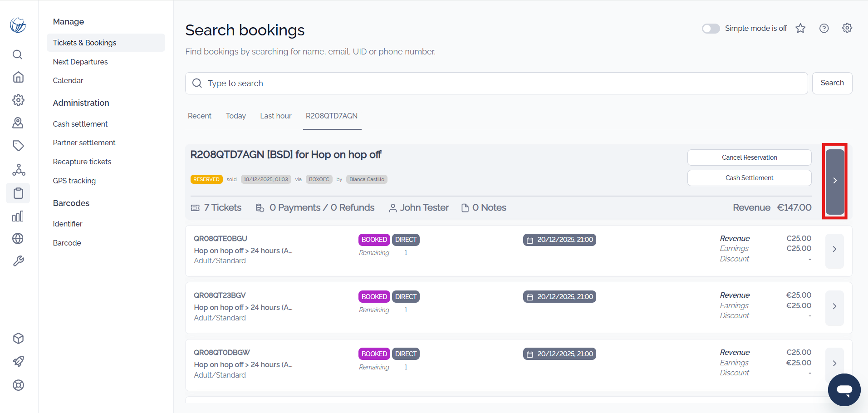This screenshot has width=868, height=413.
Task: Click the 0 Notes summary
Action: [x=484, y=207]
